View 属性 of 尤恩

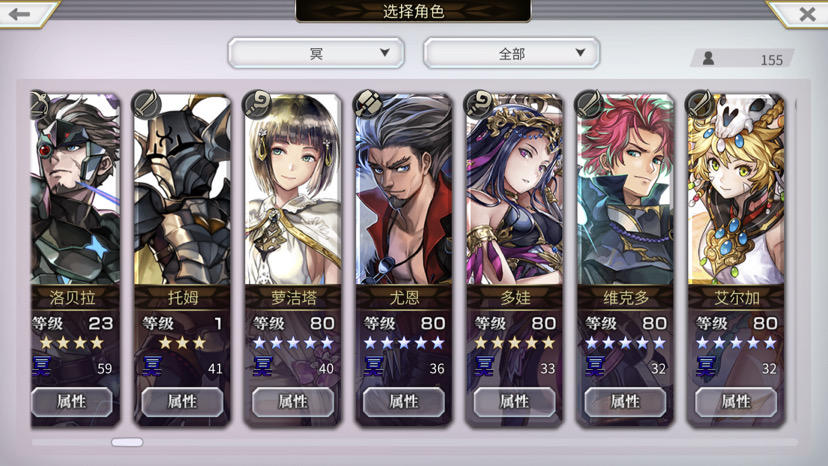403,402
